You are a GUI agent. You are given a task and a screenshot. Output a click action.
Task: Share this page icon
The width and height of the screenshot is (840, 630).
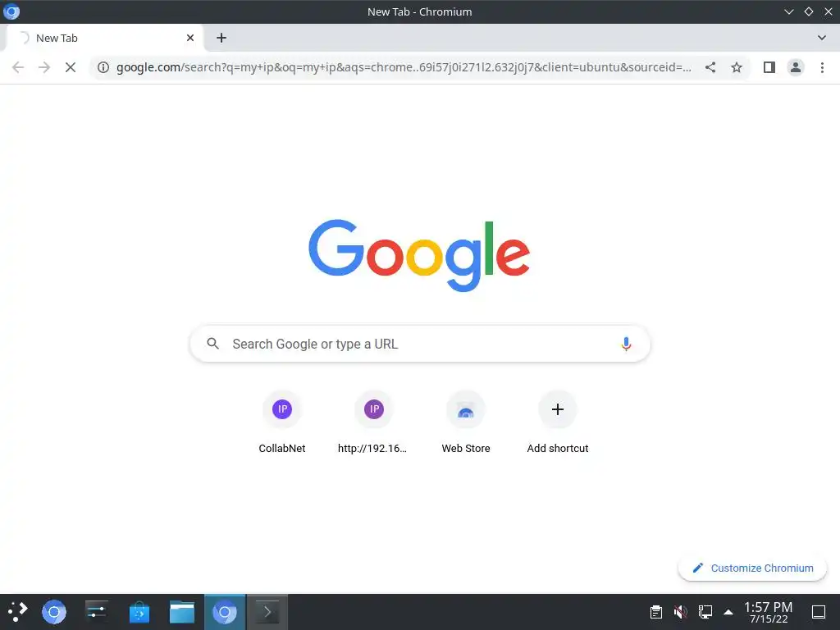710,67
